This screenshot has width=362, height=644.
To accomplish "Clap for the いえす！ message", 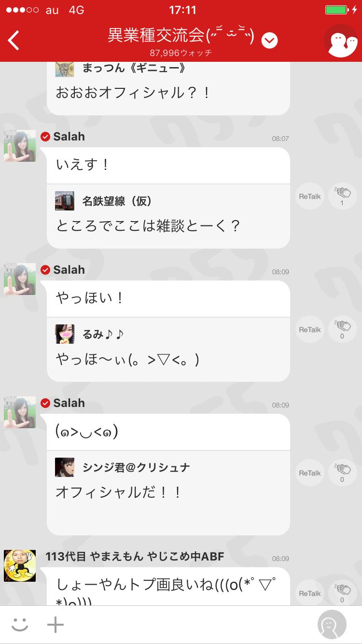I will tap(342, 196).
